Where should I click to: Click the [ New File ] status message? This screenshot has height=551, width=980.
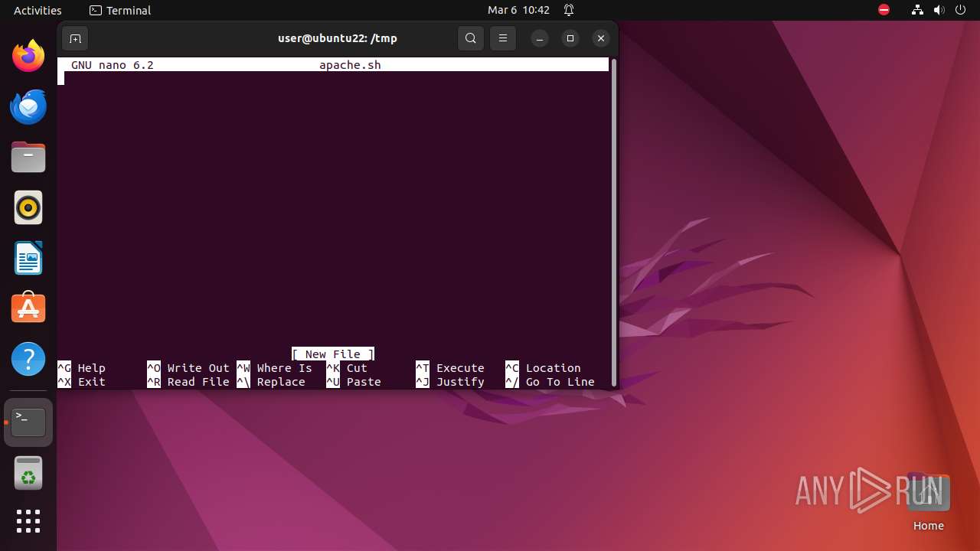click(333, 354)
